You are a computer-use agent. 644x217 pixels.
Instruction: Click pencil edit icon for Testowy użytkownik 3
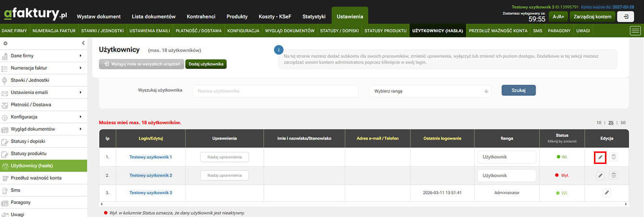[606, 193]
